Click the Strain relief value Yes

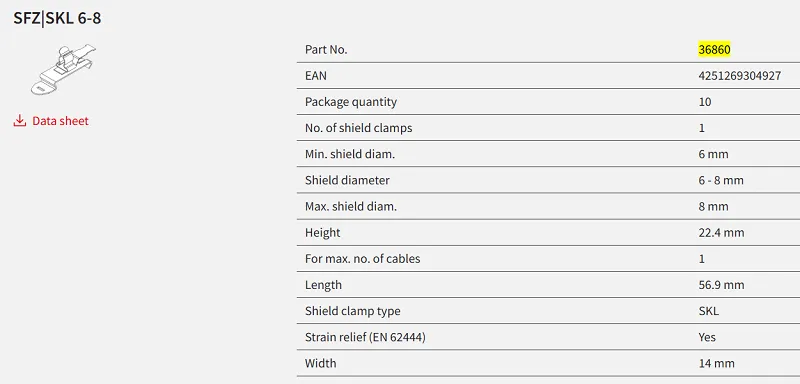click(x=707, y=337)
